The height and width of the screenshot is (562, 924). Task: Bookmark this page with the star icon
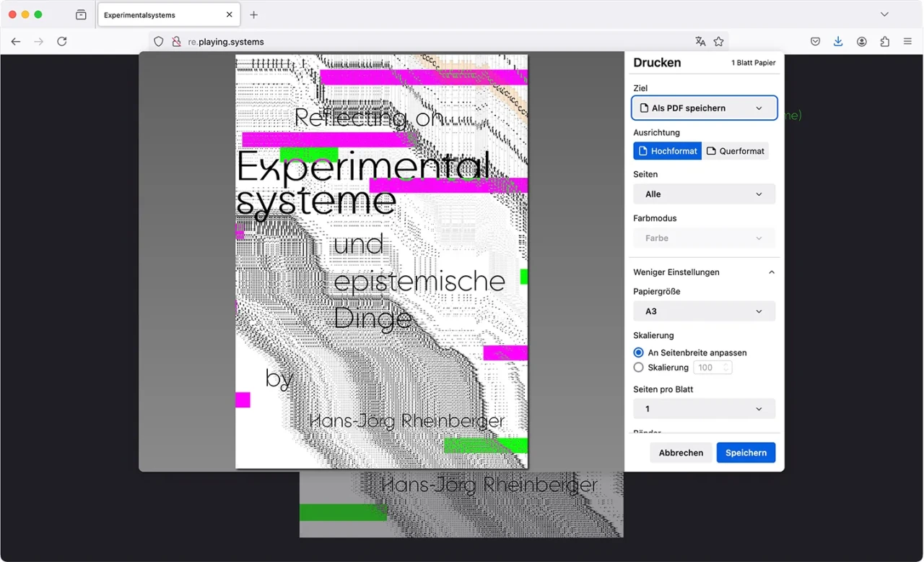tap(719, 42)
